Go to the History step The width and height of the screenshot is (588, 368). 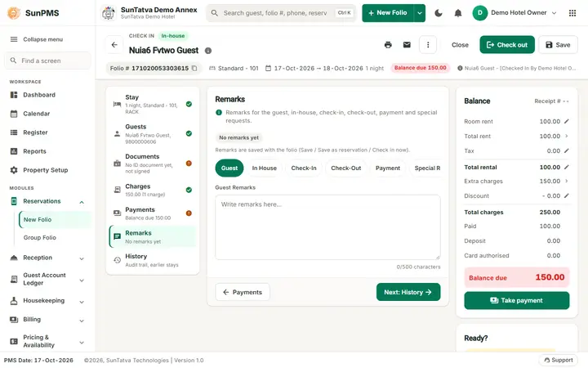(153, 260)
